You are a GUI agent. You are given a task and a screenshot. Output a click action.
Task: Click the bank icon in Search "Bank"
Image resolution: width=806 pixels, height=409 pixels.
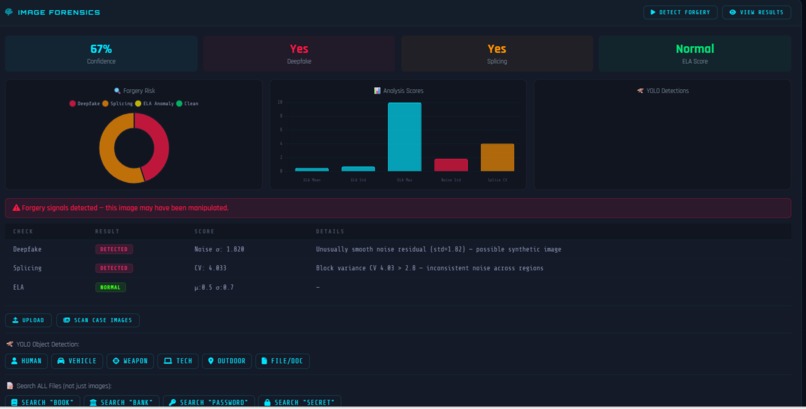(93, 402)
